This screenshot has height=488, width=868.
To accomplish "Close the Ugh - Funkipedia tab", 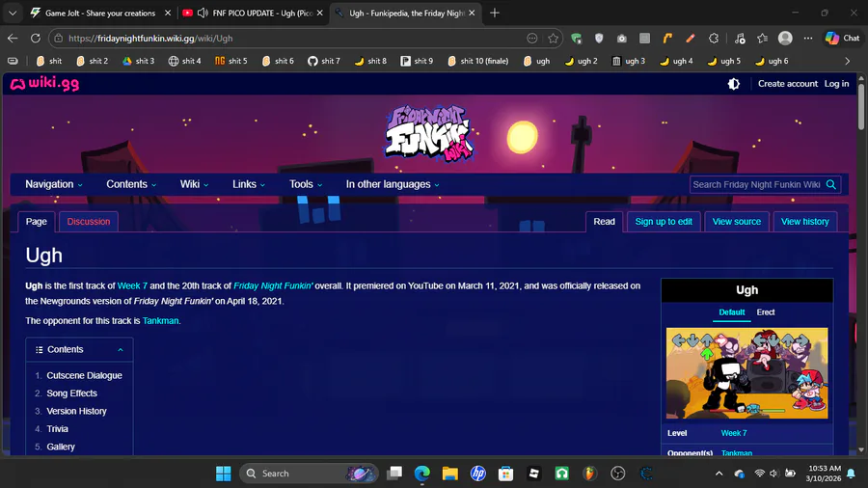I will 472,13.
